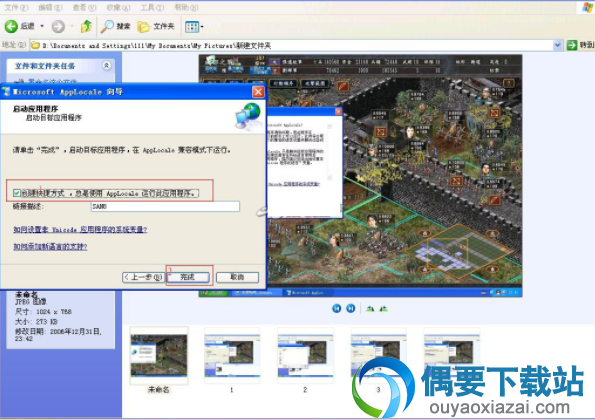This screenshot has width=595, height=419.
Task: Toggle create shortcut checkbox in AppLocale
Action: click(x=17, y=193)
